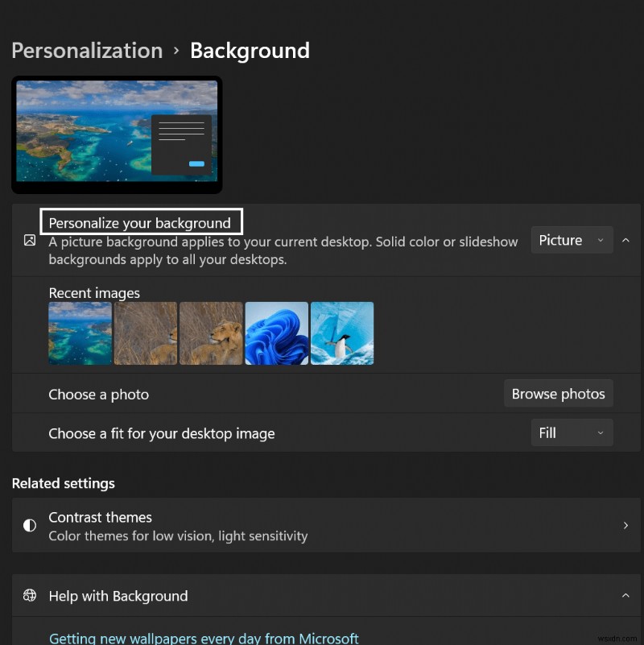This screenshot has height=645, width=644.
Task: Collapse the Personalize your background section
Action: [625, 240]
